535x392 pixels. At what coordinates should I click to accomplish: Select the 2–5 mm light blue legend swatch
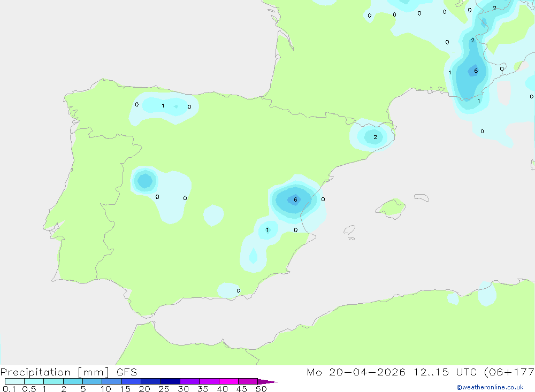tap(73, 381)
